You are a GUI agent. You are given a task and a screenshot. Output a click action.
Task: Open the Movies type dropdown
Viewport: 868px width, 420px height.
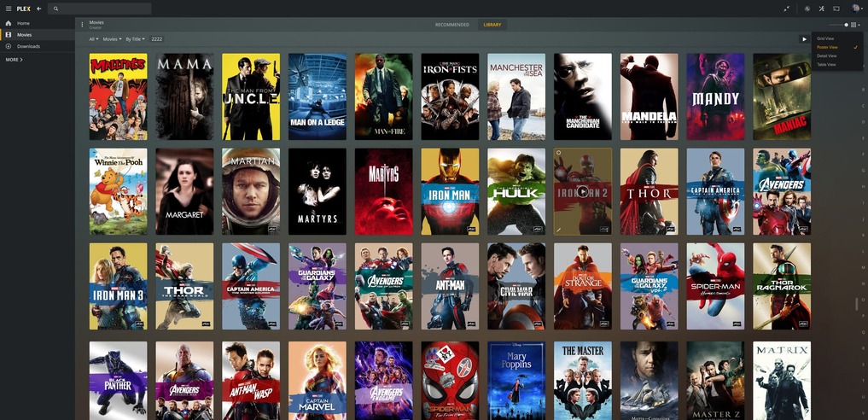coord(111,39)
